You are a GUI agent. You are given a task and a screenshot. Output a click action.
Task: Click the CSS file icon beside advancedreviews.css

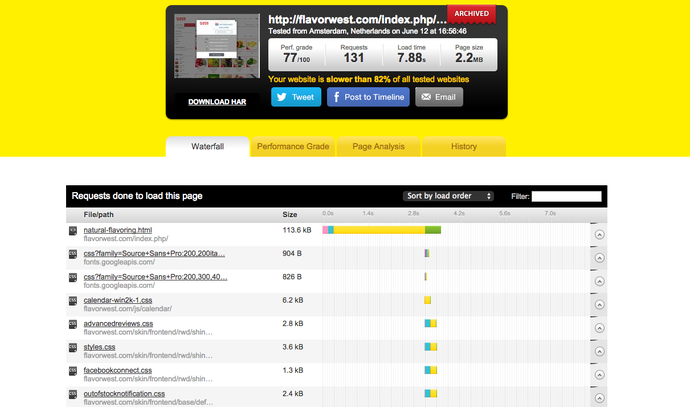tap(73, 324)
